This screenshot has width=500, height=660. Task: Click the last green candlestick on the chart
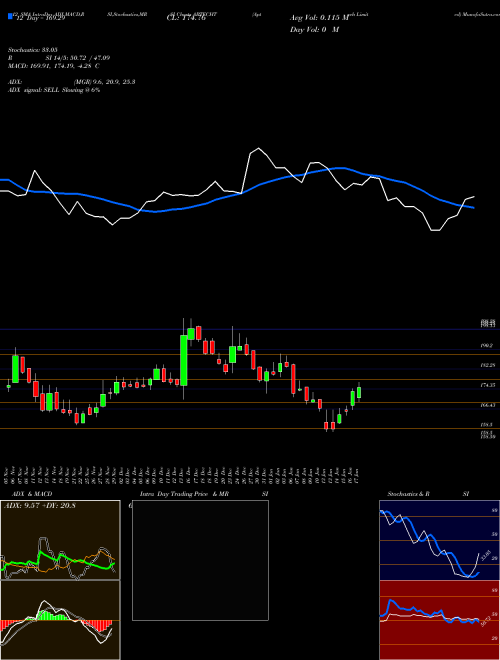[x=359, y=392]
